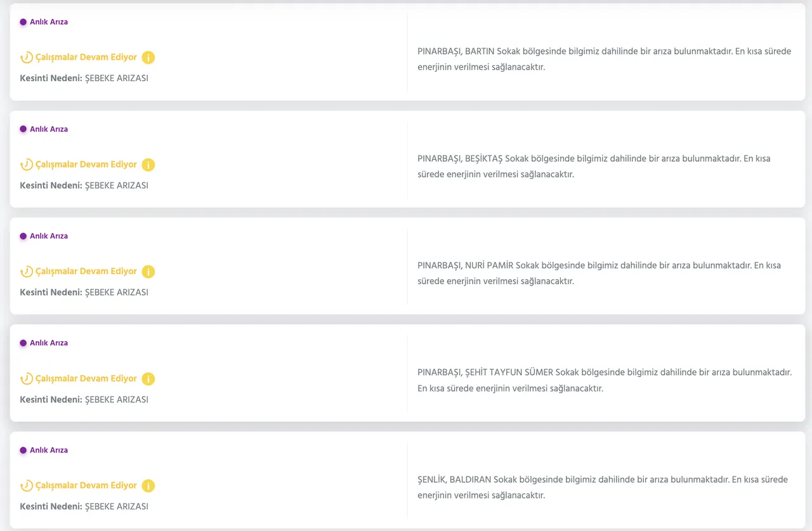This screenshot has height=531, width=812.
Task: Click 'Kesinti Nedeni: ŞEBEKE ARIZASI' in the BARTIN card
Action: click(84, 79)
